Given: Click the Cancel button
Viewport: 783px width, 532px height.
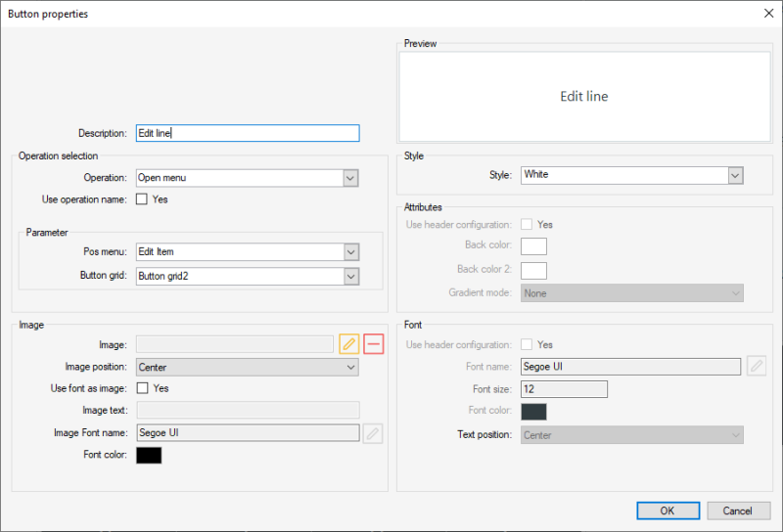Looking at the screenshot, I should (x=738, y=510).
